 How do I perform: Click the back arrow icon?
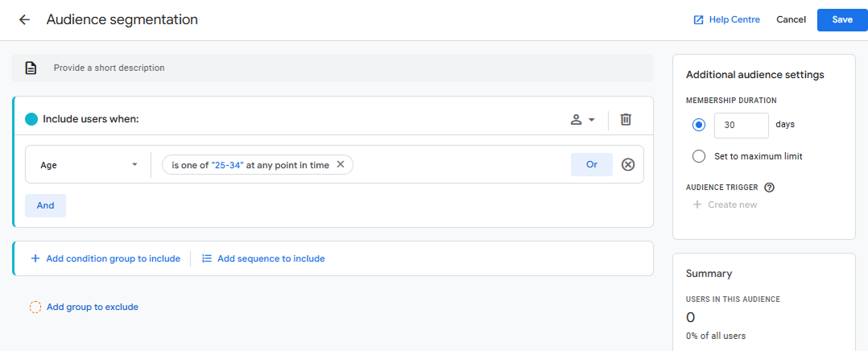tap(24, 20)
